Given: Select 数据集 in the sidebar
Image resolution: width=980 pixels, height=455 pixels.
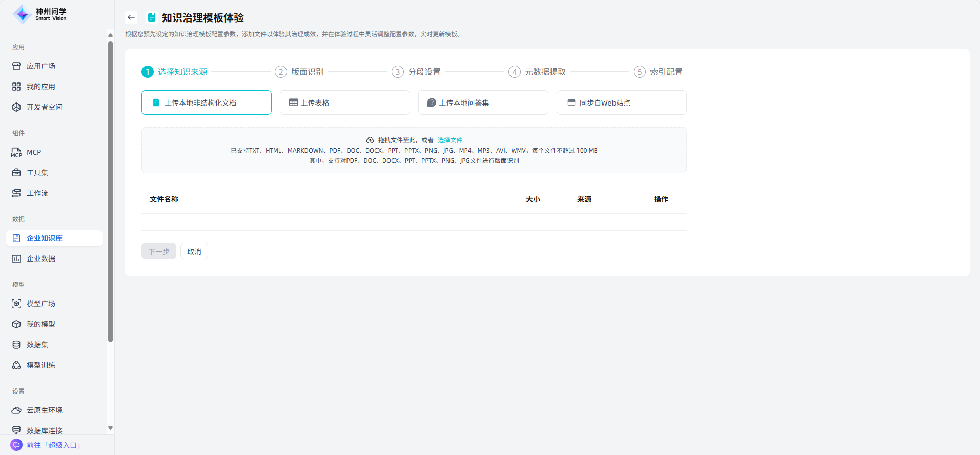Looking at the screenshot, I should tap(37, 345).
